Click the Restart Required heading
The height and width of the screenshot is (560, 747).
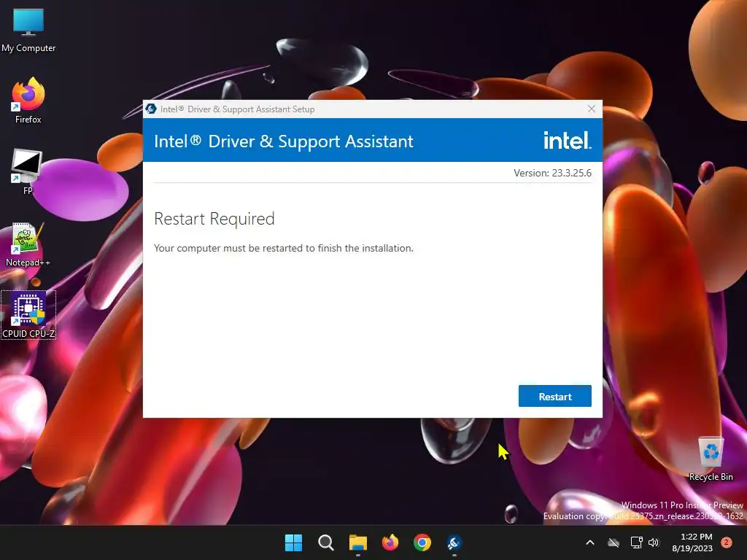point(214,219)
